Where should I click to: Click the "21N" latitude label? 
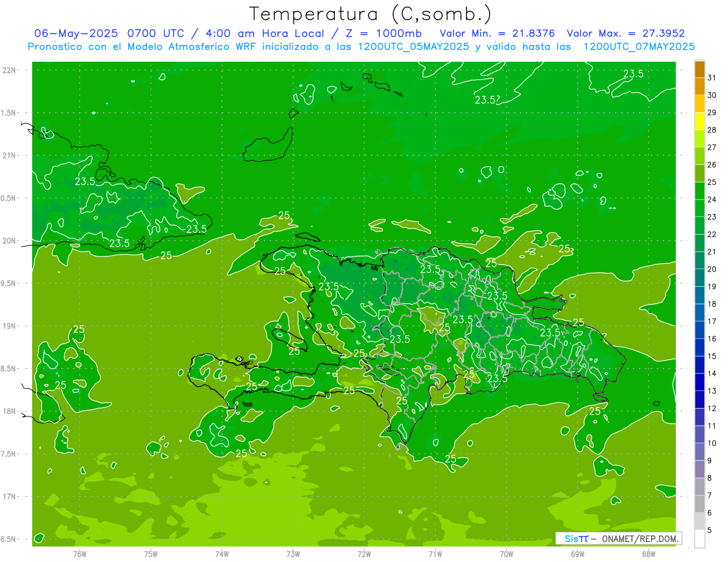coord(9,155)
